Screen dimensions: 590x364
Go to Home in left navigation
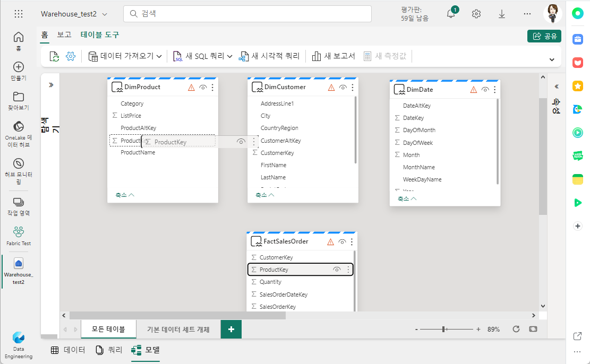pos(19,41)
